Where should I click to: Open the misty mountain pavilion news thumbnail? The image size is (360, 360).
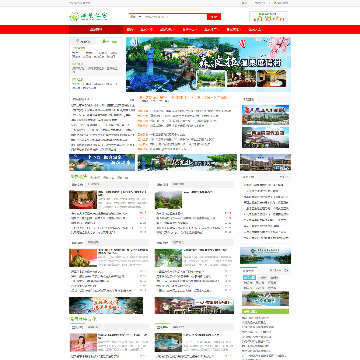(168, 200)
